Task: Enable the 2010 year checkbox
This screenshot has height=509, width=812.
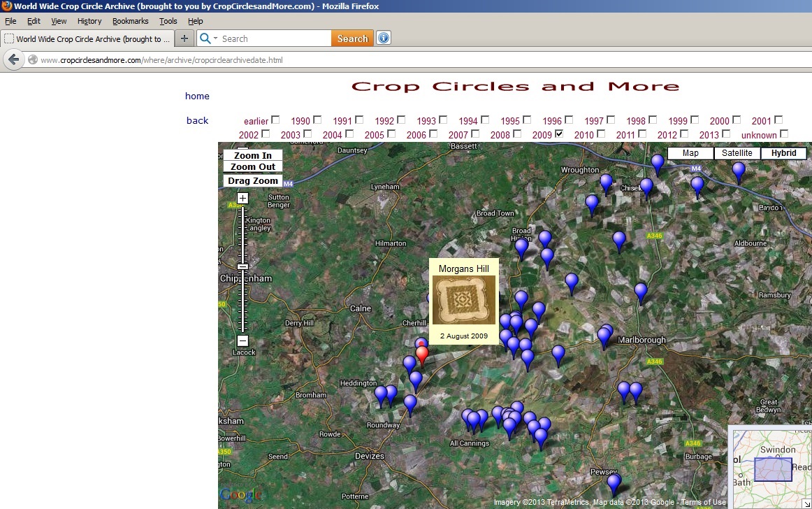Action: (601, 134)
